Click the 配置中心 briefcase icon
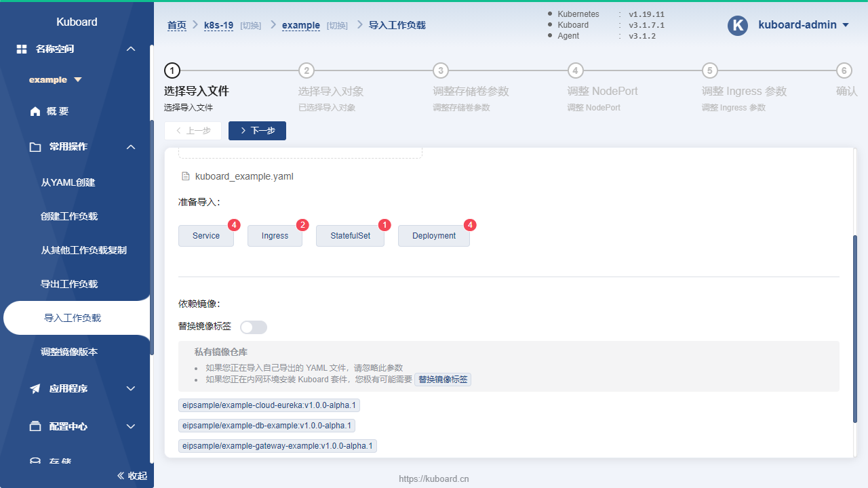 (35, 427)
